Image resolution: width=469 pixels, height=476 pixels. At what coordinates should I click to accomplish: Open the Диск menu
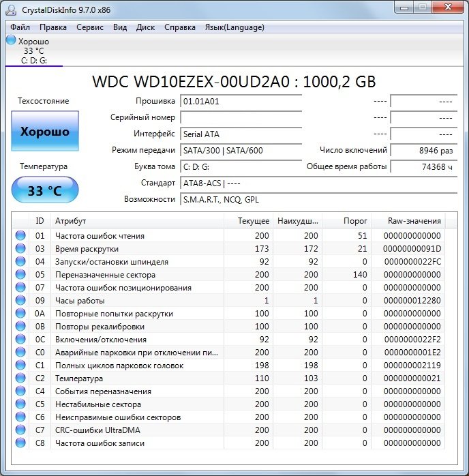click(x=146, y=27)
